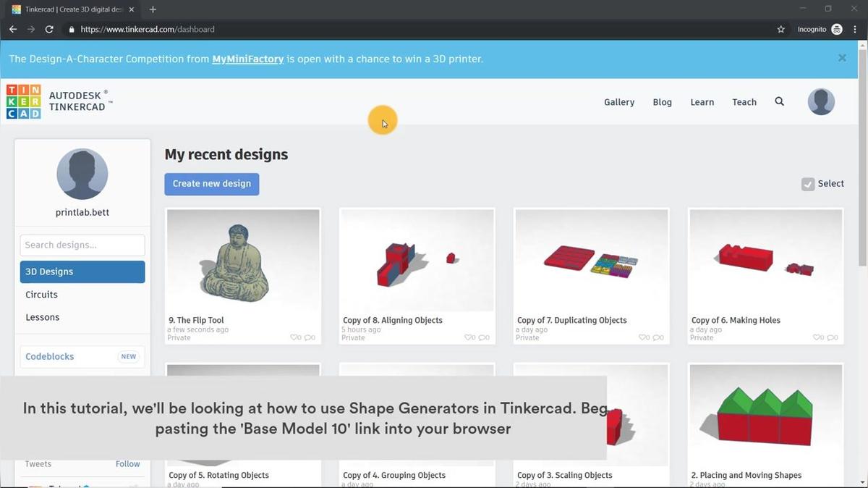Open the Blog menu item
The height and width of the screenshot is (488, 868).
tap(662, 102)
